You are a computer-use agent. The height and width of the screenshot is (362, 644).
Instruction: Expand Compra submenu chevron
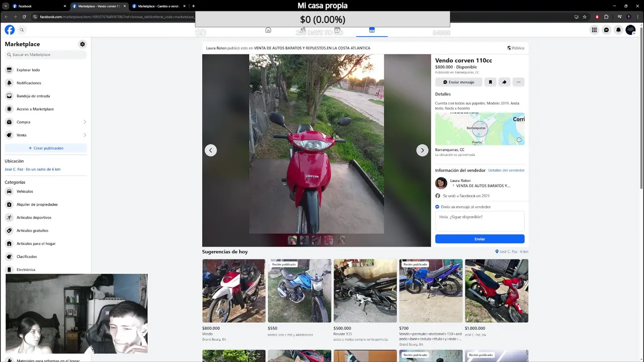pyautogui.click(x=85, y=122)
